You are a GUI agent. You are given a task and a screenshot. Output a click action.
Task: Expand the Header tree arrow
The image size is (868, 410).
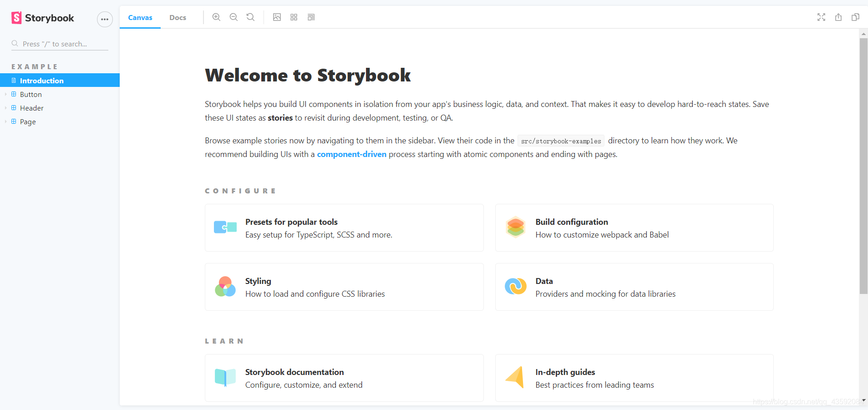[5, 108]
